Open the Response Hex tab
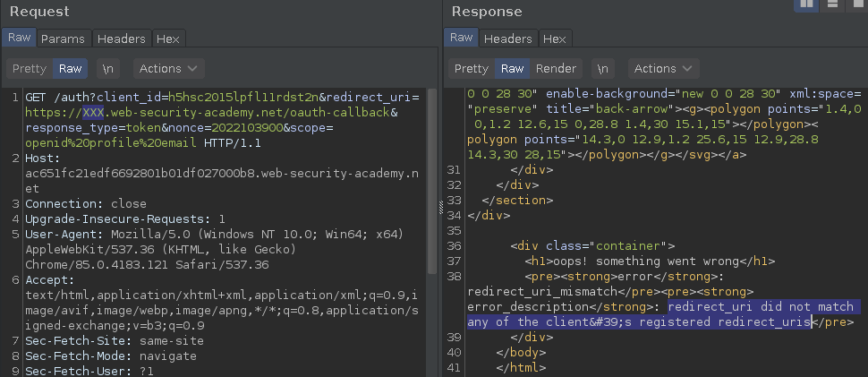The width and height of the screenshot is (868, 377). pos(555,39)
